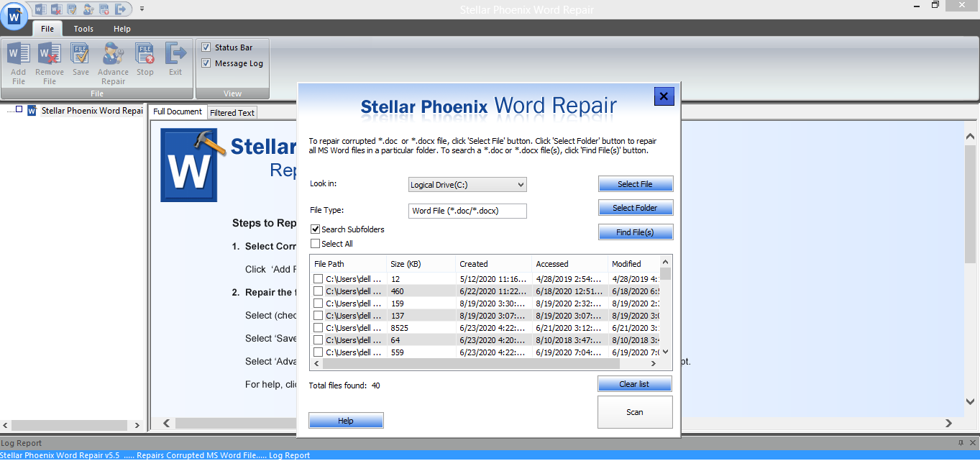Sort by Size (KB) column header
The height and width of the screenshot is (461, 980).
click(421, 264)
